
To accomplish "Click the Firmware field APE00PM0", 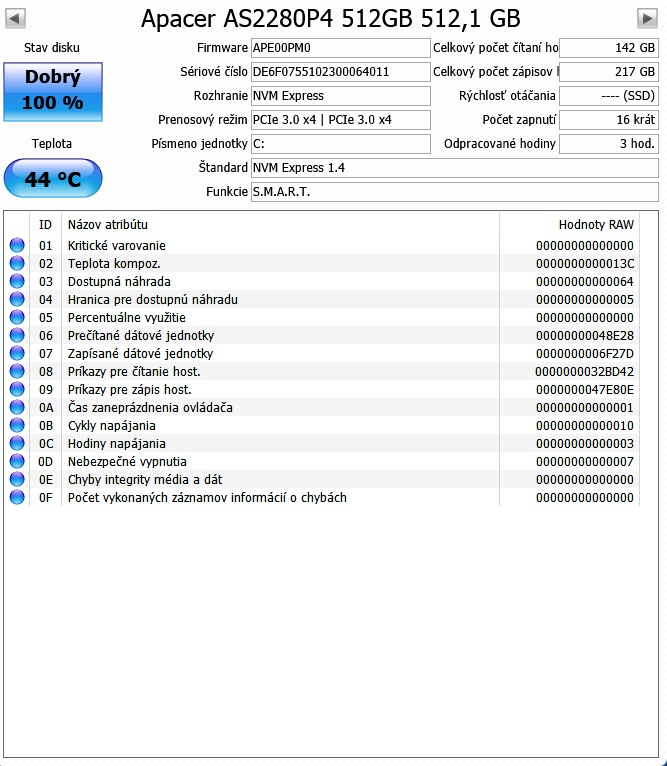I will pos(341,48).
